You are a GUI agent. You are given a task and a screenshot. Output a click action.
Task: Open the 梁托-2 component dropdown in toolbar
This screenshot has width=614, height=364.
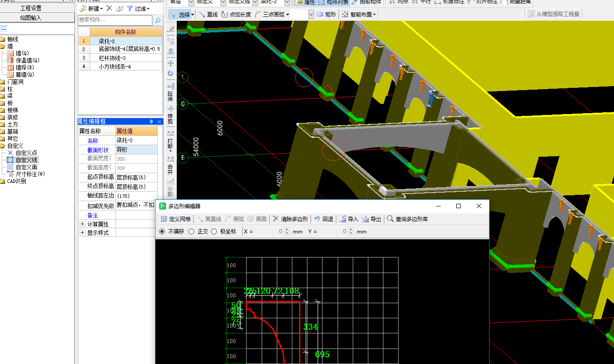click(287, 3)
